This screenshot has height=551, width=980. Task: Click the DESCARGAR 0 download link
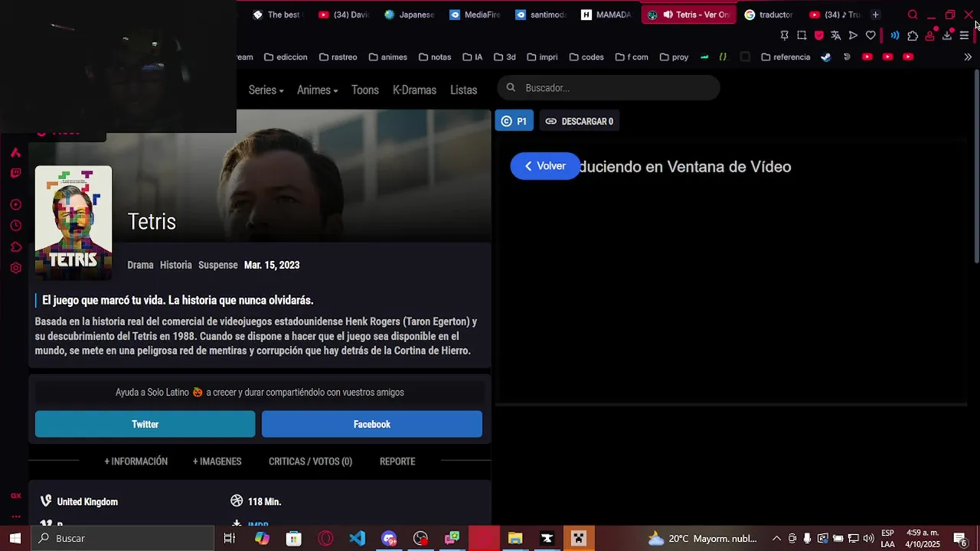click(x=579, y=121)
